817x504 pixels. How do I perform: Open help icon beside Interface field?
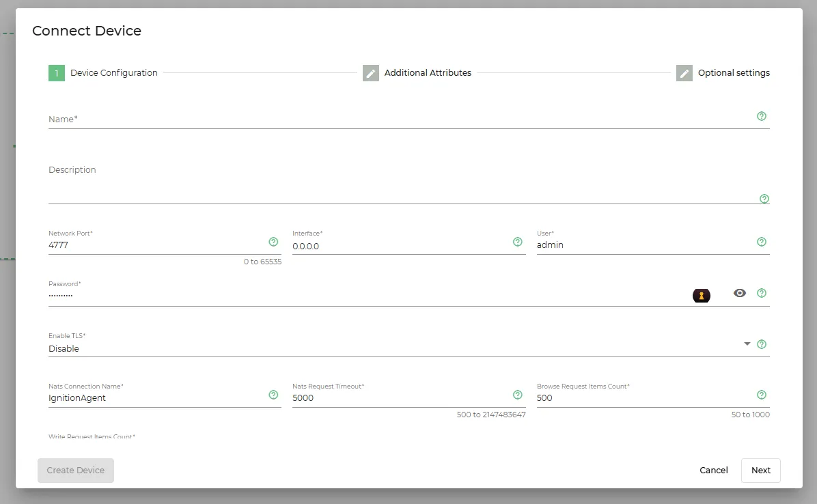(517, 242)
